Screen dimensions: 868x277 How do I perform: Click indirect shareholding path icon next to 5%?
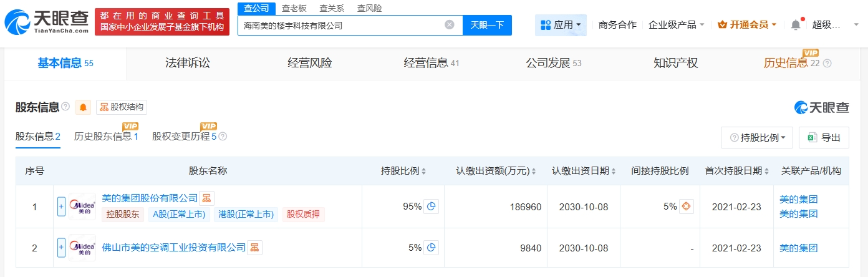point(686,207)
